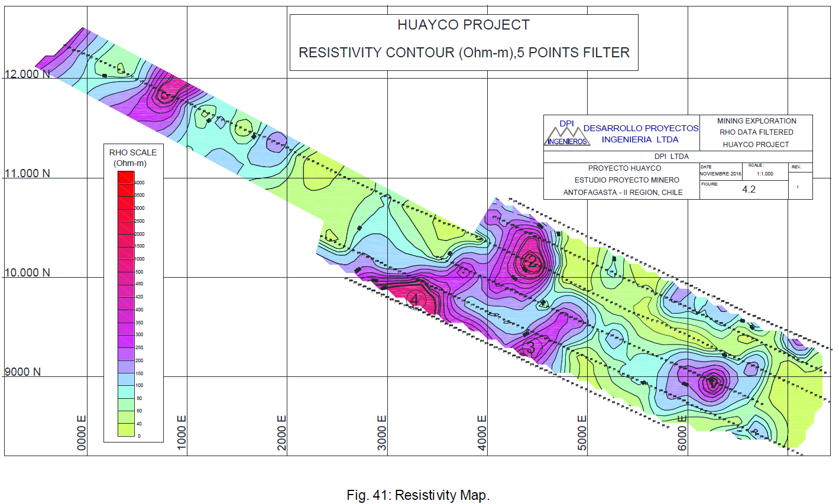Click 'RESISTIVITY CONTOUR (Ohm-m),5 POINTS FILTER' subtitle
This screenshot has width=839, height=504.
click(x=464, y=53)
